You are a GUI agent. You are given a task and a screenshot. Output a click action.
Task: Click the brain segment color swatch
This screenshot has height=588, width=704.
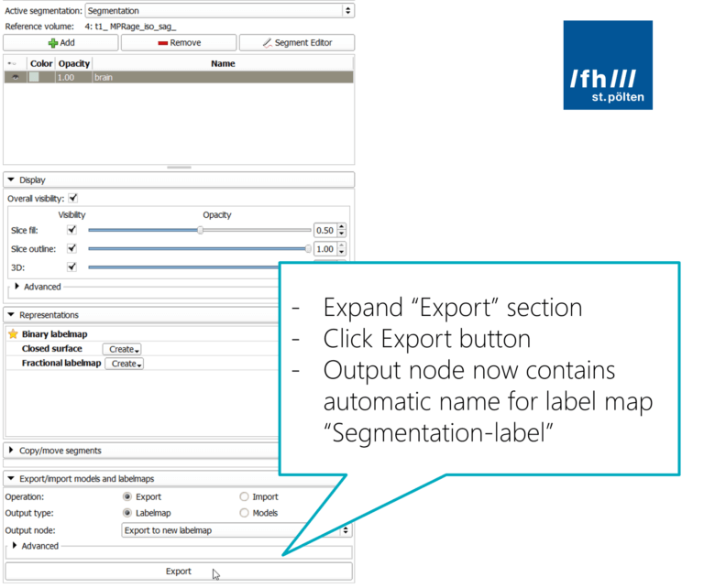click(x=34, y=78)
